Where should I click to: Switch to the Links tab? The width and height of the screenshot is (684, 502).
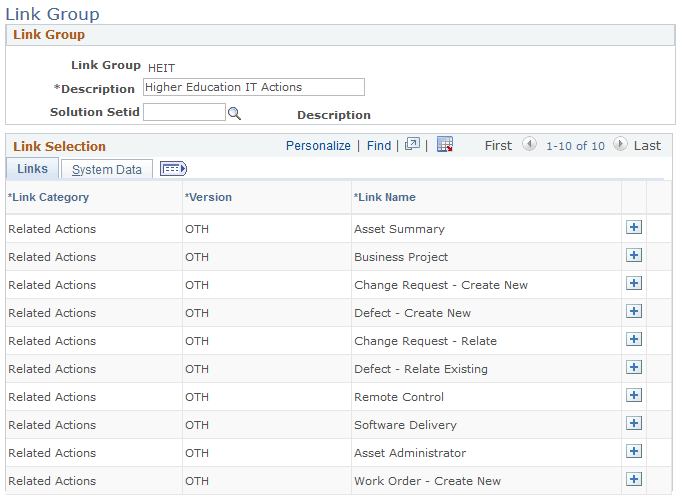click(x=32, y=168)
